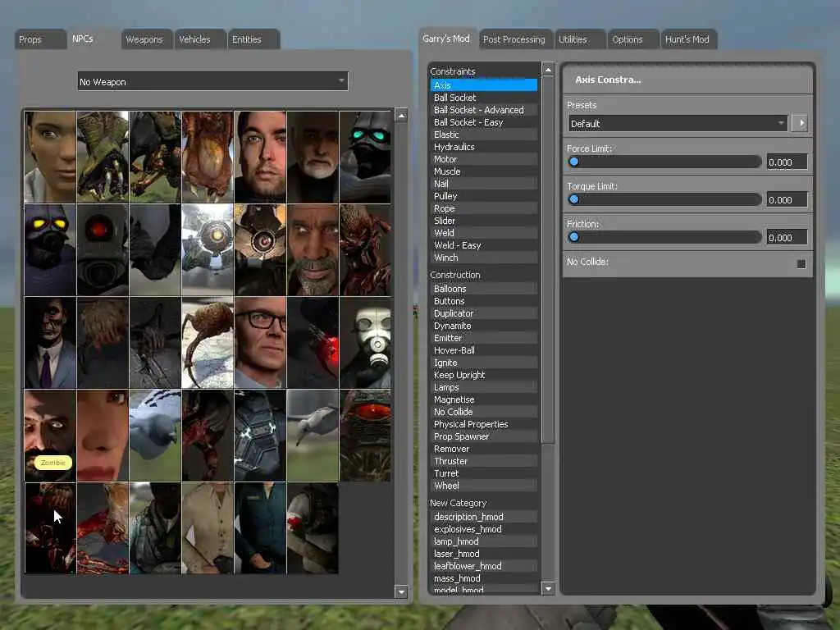The image size is (840, 630).
Task: Select the yellow-eyed Combine soldier thumbnail
Action: pyautogui.click(x=50, y=250)
